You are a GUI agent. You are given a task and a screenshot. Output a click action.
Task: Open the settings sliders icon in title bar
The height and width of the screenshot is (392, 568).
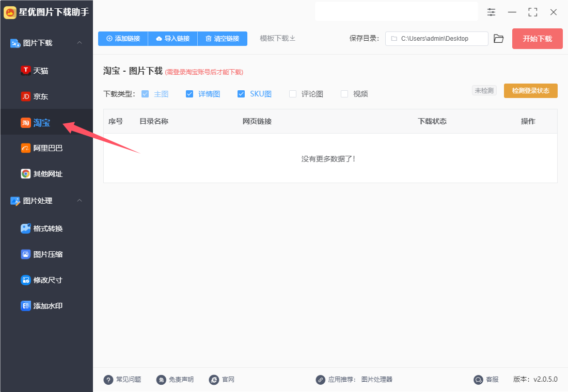pyautogui.click(x=491, y=12)
